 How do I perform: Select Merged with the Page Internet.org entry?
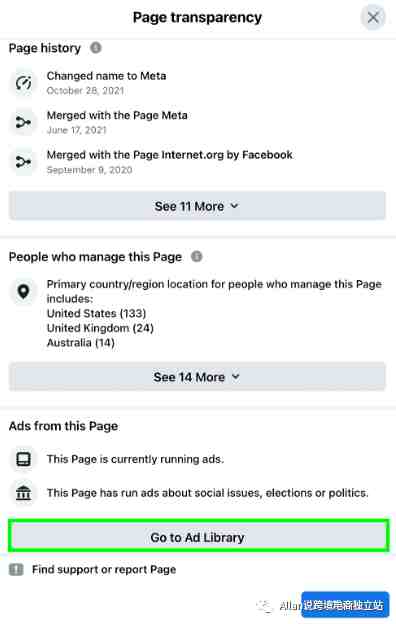click(170, 162)
